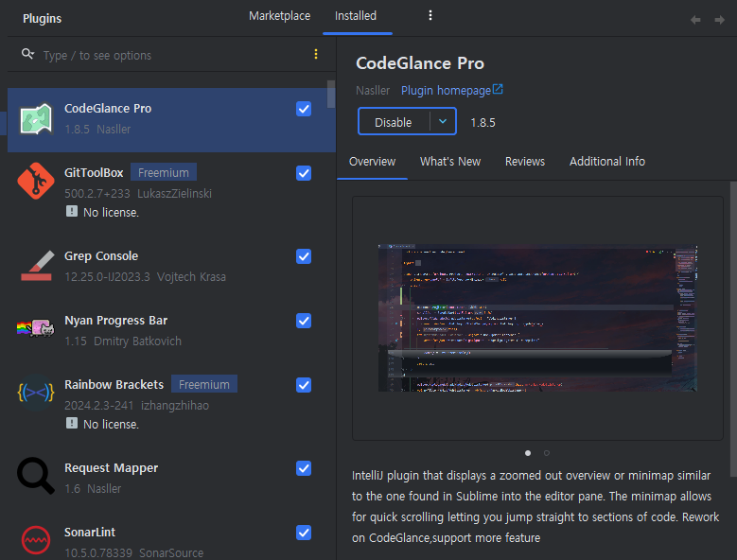Click the GitToolBox Freemium tag
This screenshot has height=560, width=737.
tap(164, 172)
